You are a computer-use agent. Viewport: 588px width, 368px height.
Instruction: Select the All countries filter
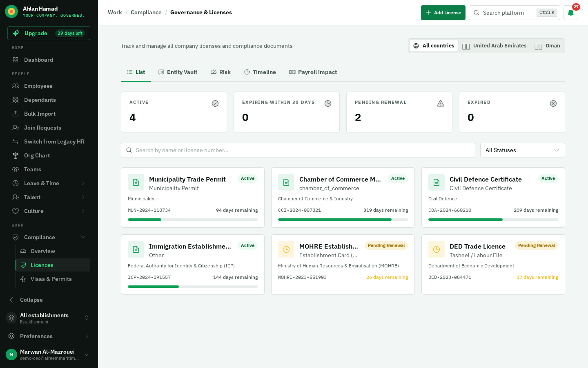(x=434, y=46)
